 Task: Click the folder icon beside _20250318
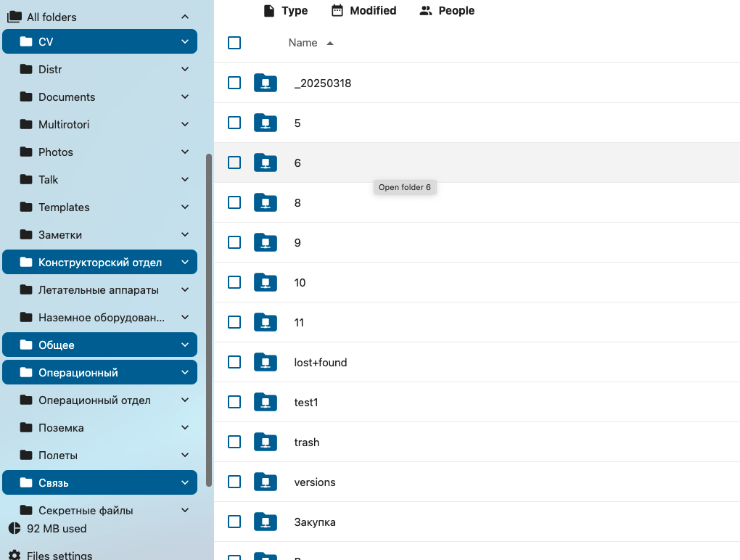pos(266,83)
